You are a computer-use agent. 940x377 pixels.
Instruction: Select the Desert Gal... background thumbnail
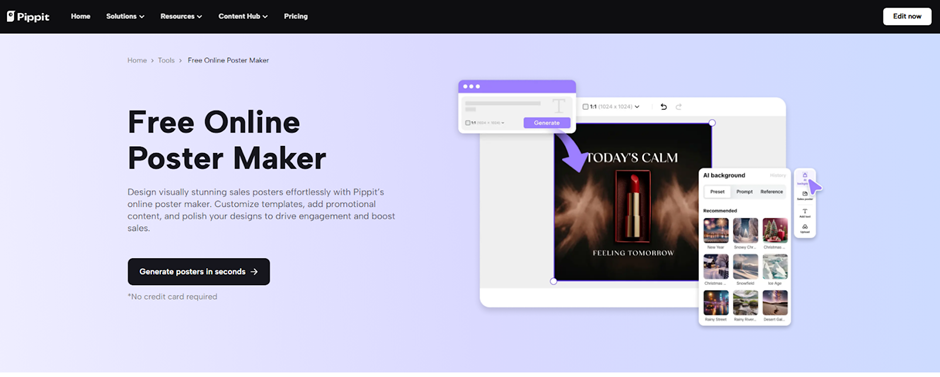tap(775, 303)
